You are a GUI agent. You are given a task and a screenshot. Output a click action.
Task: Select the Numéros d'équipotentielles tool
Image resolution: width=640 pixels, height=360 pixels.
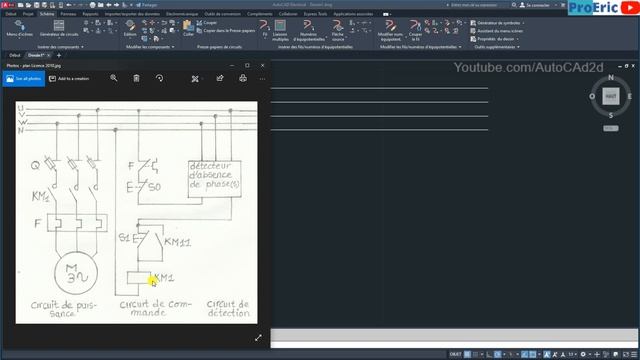(x=309, y=31)
